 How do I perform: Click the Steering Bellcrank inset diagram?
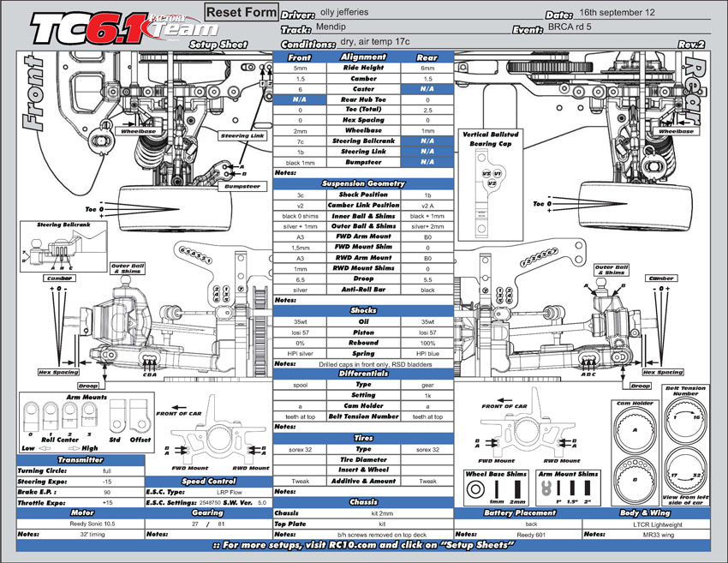(63, 247)
